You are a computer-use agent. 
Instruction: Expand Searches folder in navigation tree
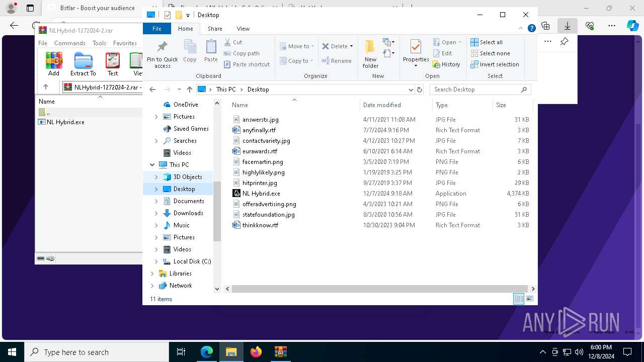click(x=156, y=141)
